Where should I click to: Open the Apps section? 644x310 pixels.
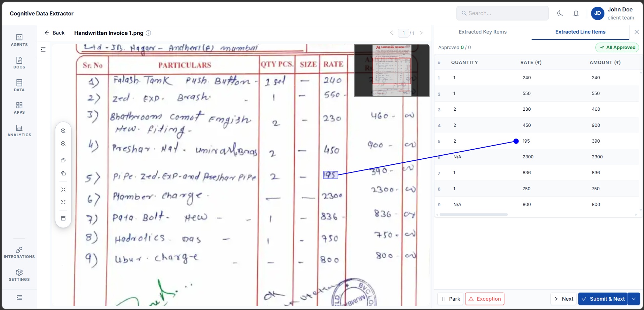(19, 108)
